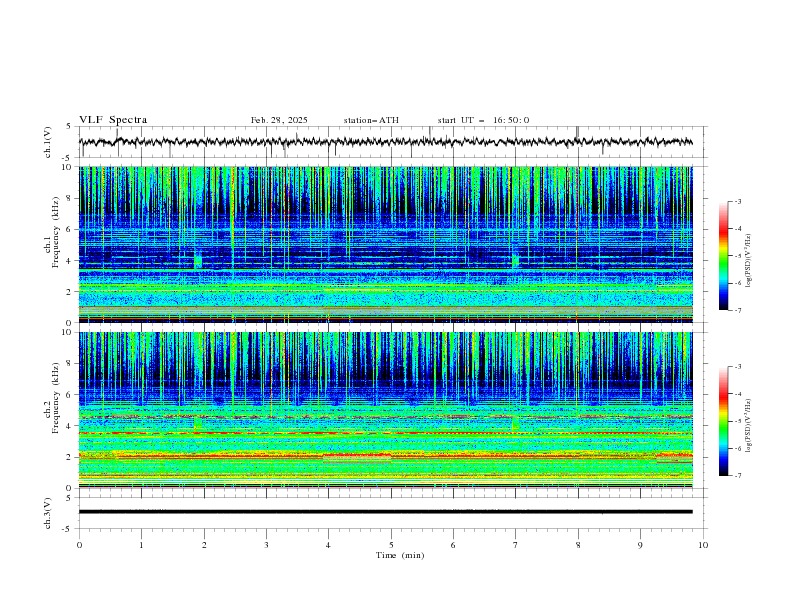Screen dimensions: 792x612
Task: Click the log(PSD) label beside ch.2 colorbar
Action: [749, 425]
